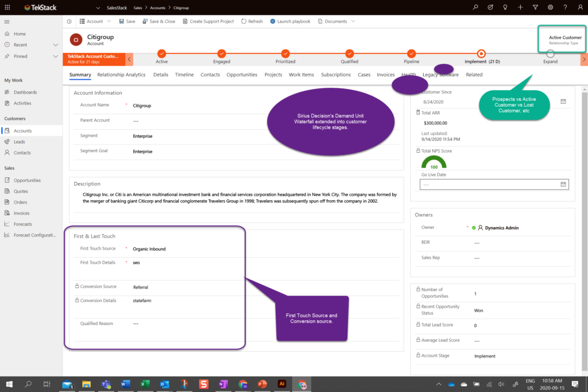Open Leads in sidebar
The width and height of the screenshot is (588, 392).
19,142
